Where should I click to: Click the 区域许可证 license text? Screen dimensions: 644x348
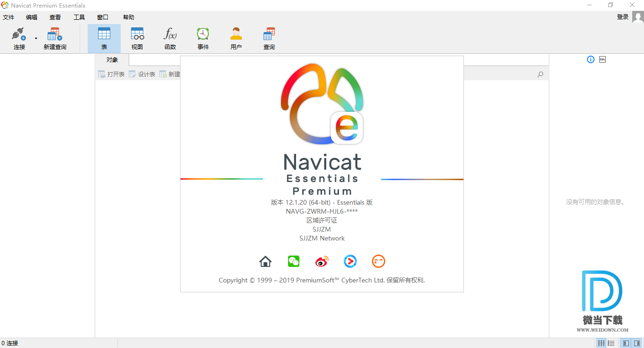pyautogui.click(x=322, y=220)
